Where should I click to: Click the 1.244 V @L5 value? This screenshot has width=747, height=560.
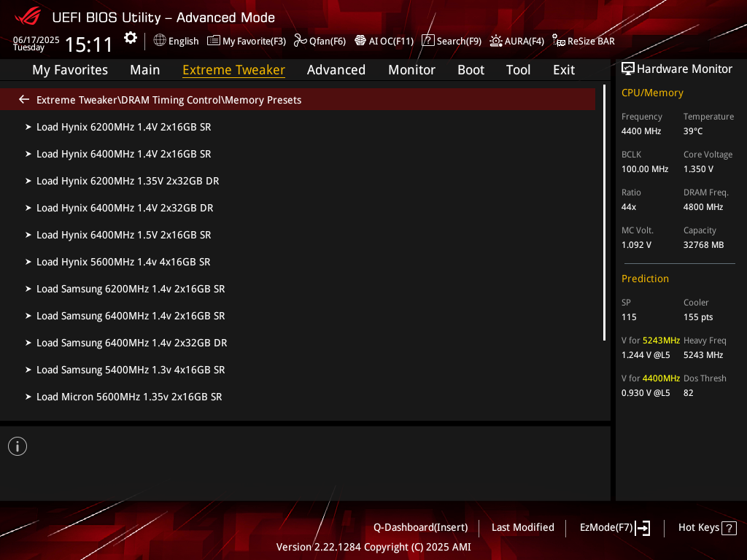pos(646,355)
